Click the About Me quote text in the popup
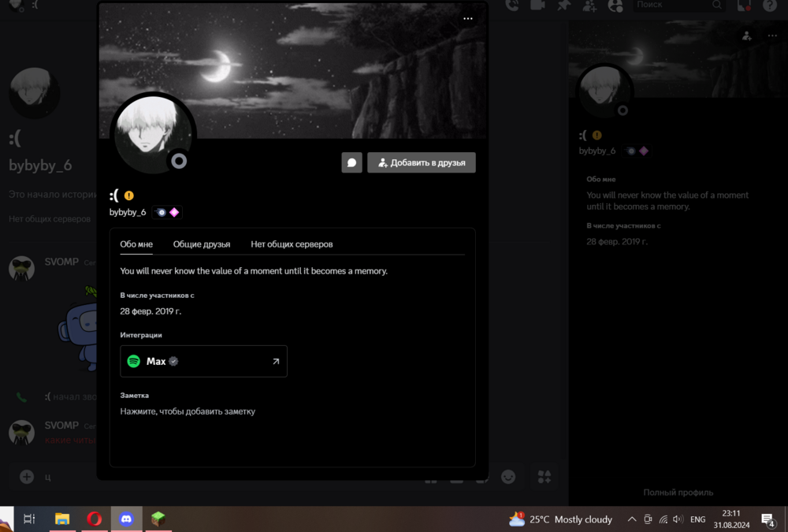 pos(254,271)
